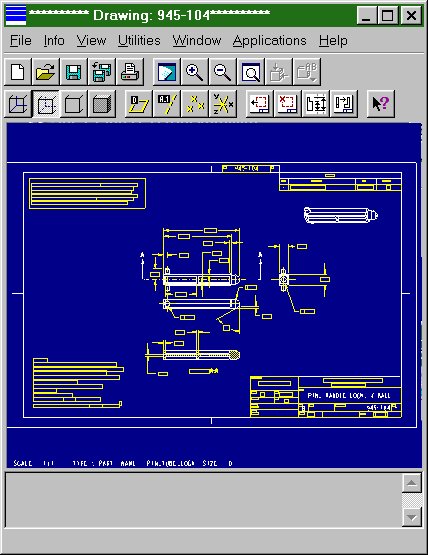Open the window system menu icon in the title bar
The image size is (428, 555).
coord(16,15)
